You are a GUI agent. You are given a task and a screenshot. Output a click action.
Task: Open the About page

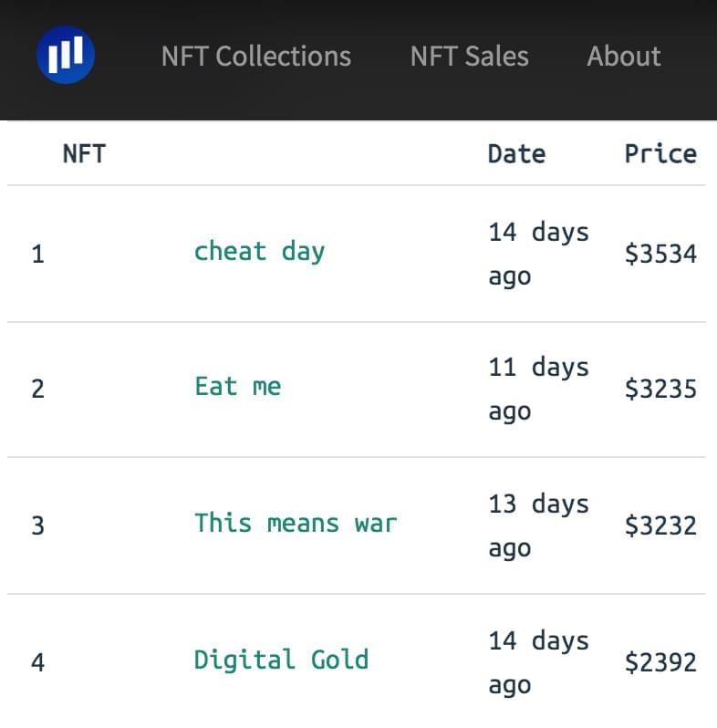[x=624, y=57]
